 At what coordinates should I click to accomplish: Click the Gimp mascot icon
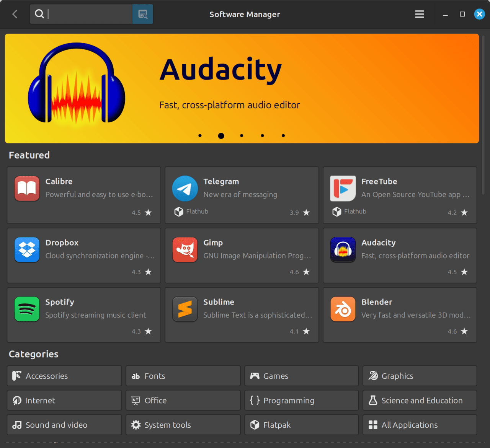point(185,249)
